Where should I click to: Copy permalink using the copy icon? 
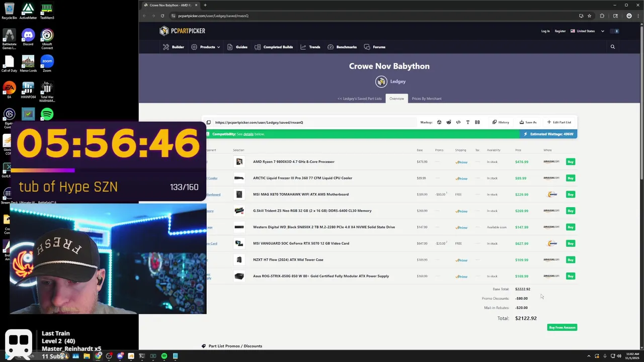[209, 122]
